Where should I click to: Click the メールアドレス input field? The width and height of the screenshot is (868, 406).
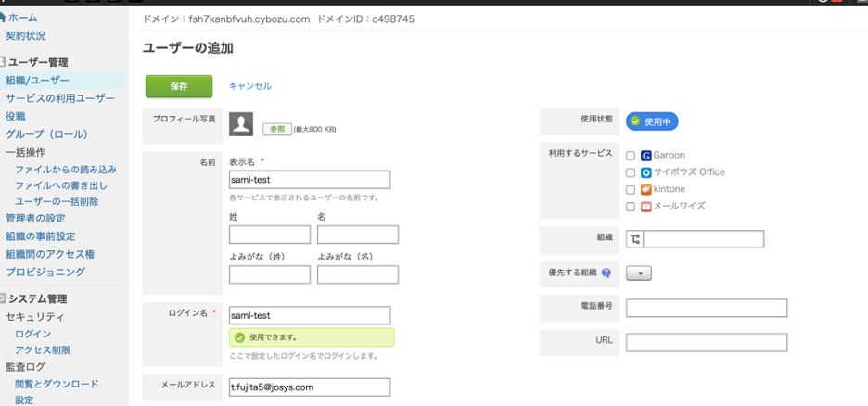(x=310, y=387)
